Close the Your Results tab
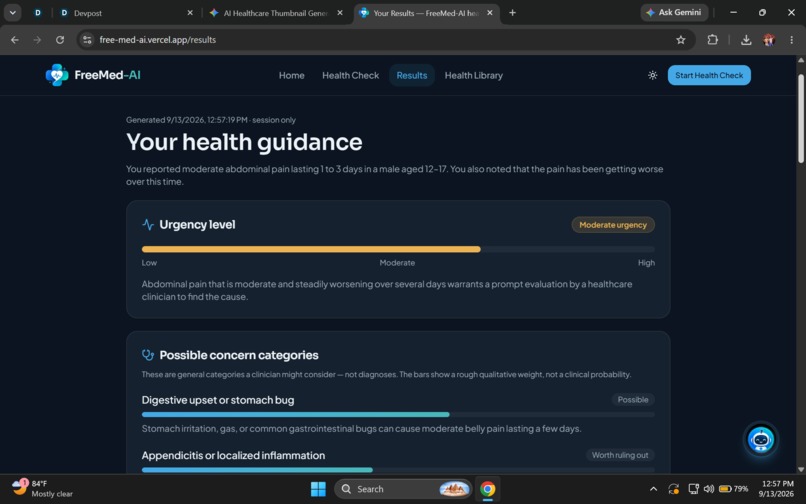The width and height of the screenshot is (806, 504). 490,13
